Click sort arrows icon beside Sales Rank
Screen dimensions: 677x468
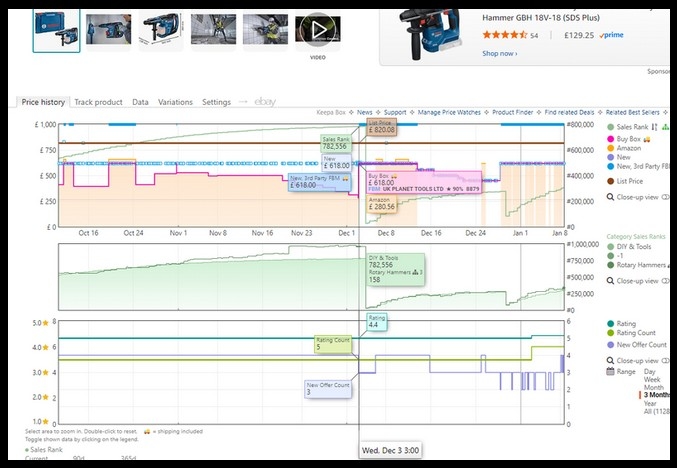[x=655, y=127]
